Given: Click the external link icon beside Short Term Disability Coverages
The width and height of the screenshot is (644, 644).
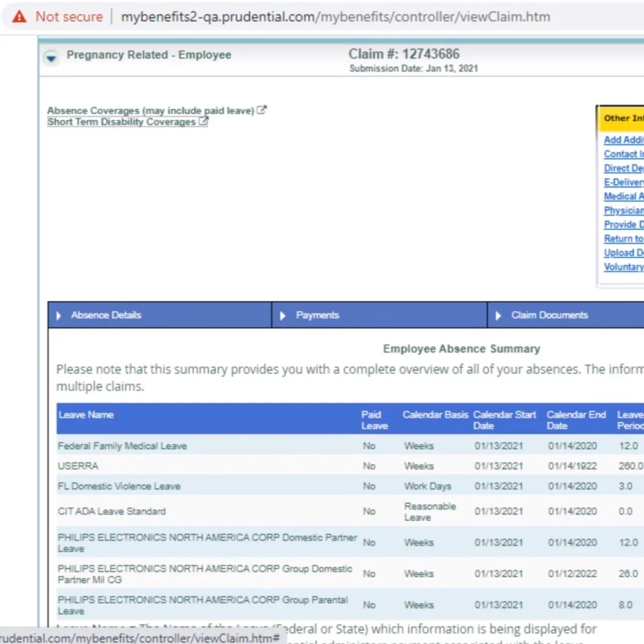Looking at the screenshot, I should coord(203,121).
